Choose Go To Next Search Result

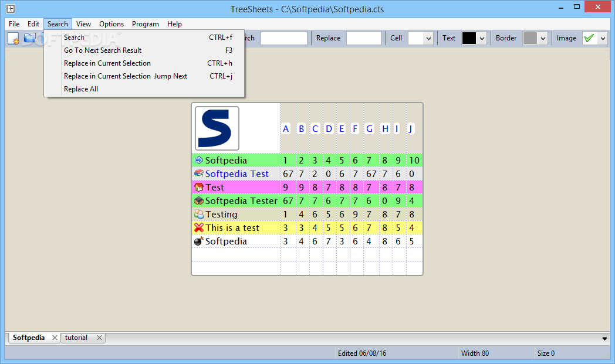pyautogui.click(x=144, y=50)
